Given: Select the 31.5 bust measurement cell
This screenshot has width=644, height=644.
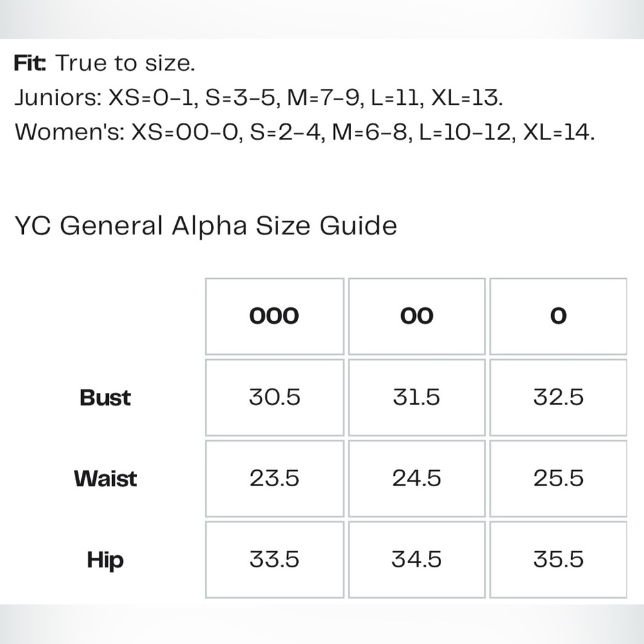Looking at the screenshot, I should point(417,397).
